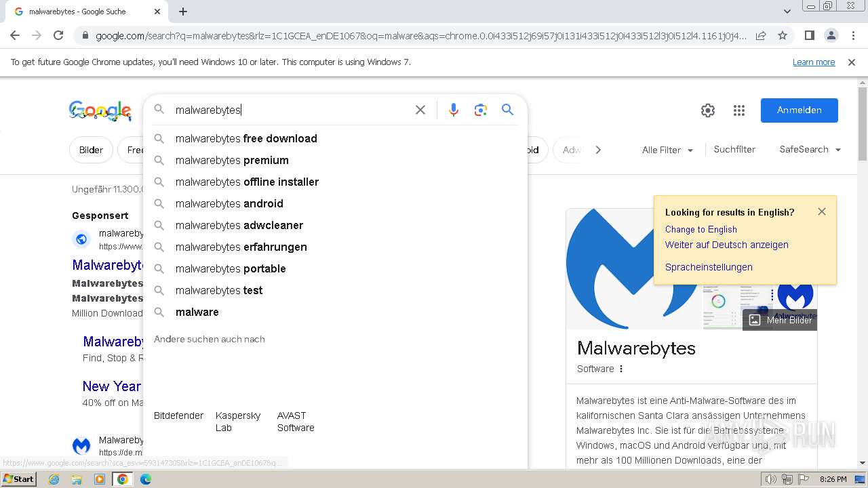Open Google settings gear icon
The height and width of the screenshot is (488, 868).
708,110
